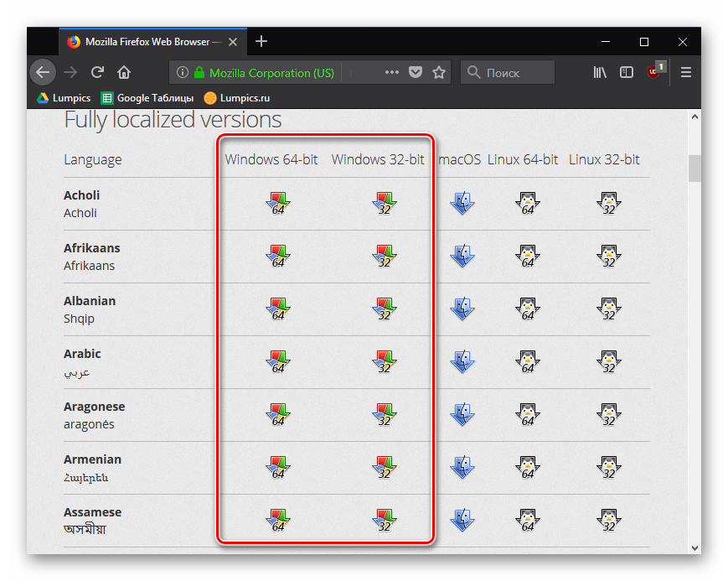728x581 pixels.
Task: Download Aragonese Linux 32-bit build
Action: coord(608,415)
